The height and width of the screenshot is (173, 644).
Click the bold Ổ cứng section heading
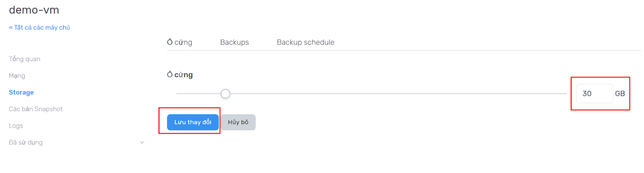[x=180, y=75]
